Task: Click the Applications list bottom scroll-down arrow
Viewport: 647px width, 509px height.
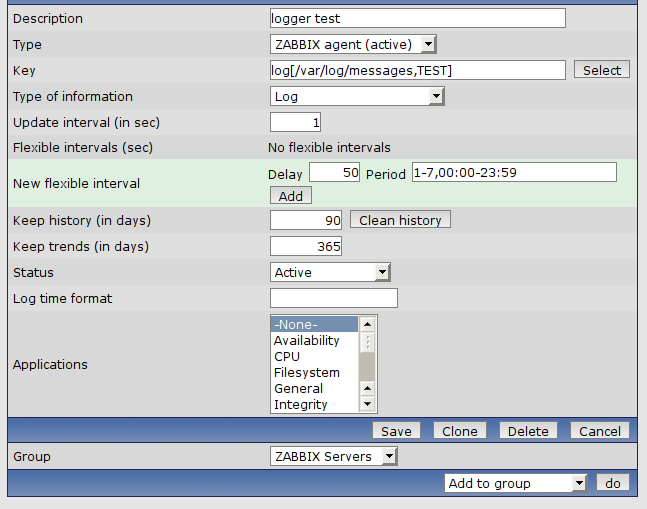Action: pos(367,404)
